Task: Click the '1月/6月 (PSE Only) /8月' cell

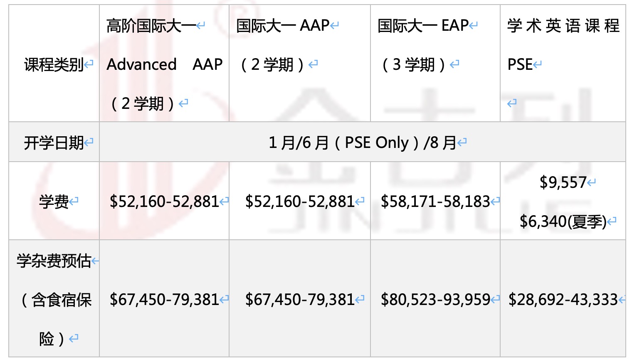Action: [363, 143]
